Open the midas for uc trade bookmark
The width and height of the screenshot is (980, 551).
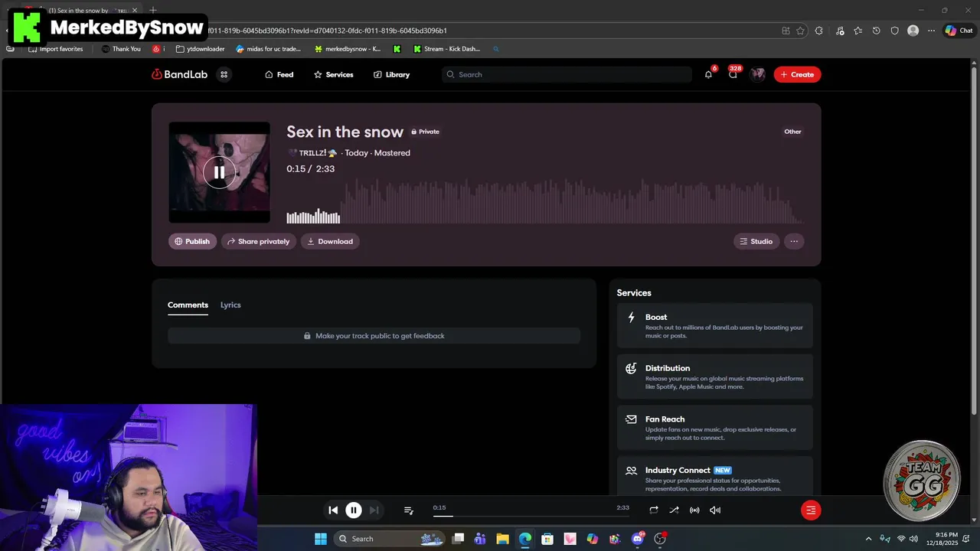coord(269,49)
